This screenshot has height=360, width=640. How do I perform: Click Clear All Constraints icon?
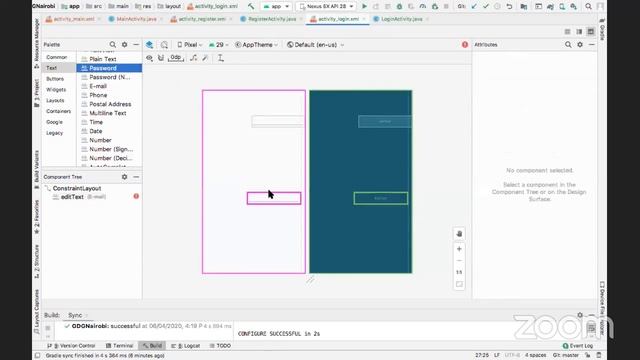[193, 58]
